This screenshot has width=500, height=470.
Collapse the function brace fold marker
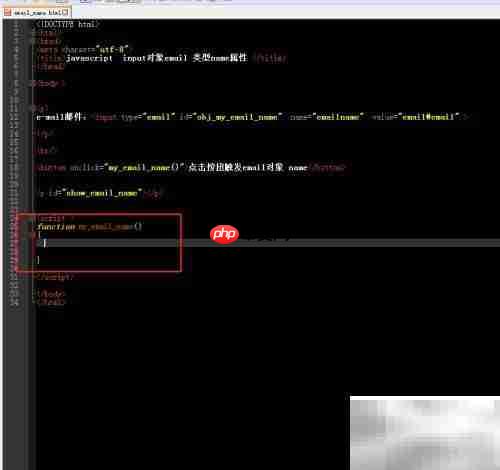(x=33, y=235)
